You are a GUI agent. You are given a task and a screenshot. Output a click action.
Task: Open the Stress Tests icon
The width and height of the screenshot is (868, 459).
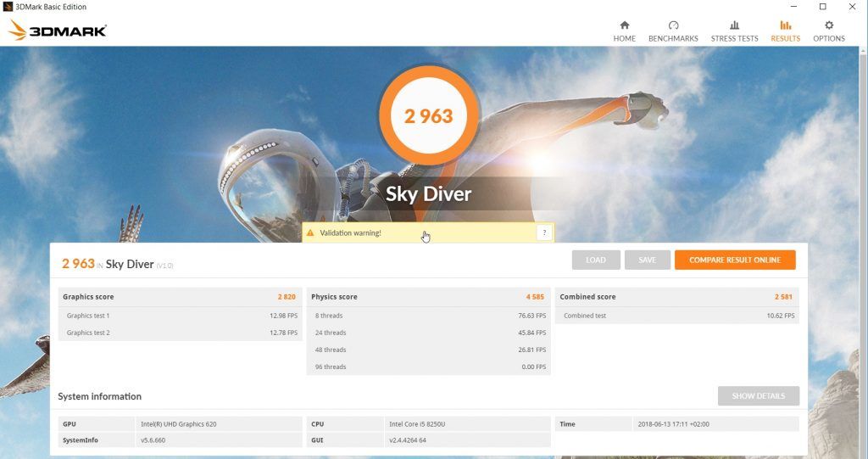point(734,25)
